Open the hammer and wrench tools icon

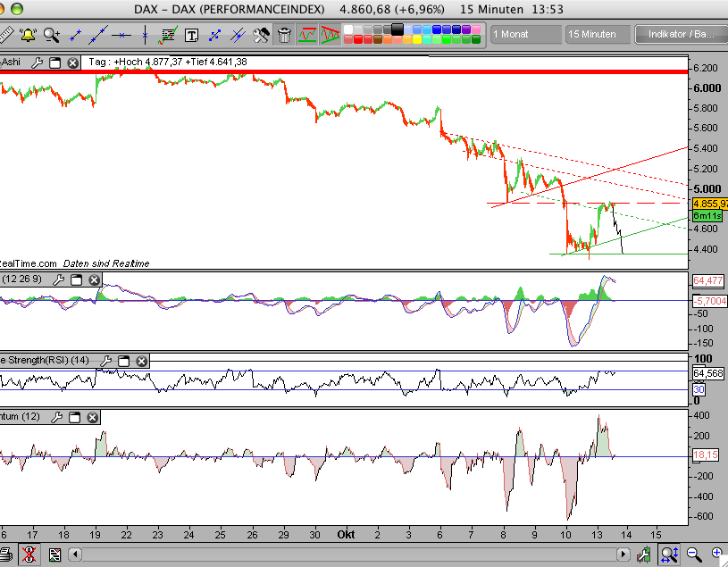pyautogui.click(x=261, y=36)
